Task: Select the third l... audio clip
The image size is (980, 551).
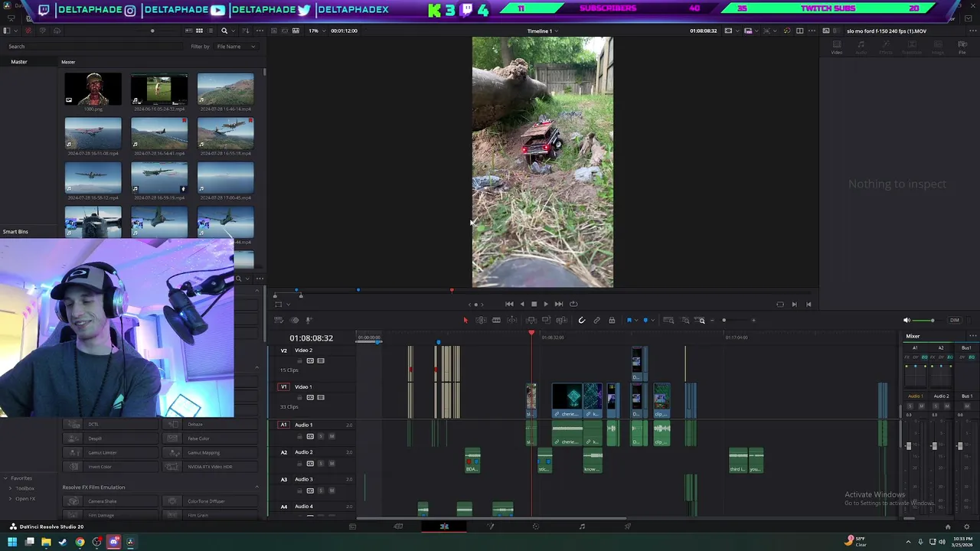Action: pyautogui.click(x=737, y=460)
